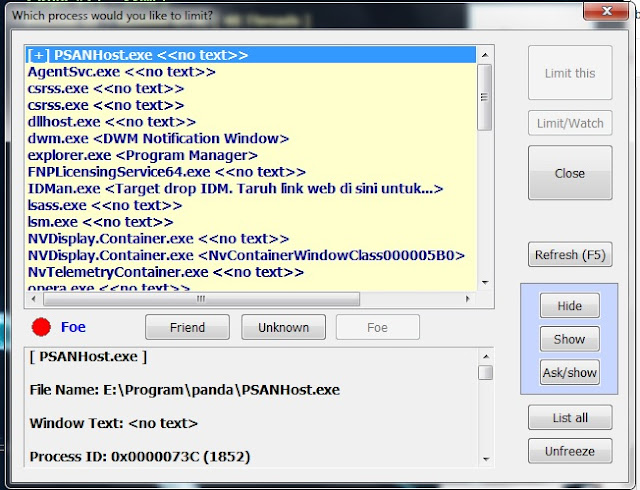Select lsm.exe process row
The image size is (640, 490).
click(251, 222)
